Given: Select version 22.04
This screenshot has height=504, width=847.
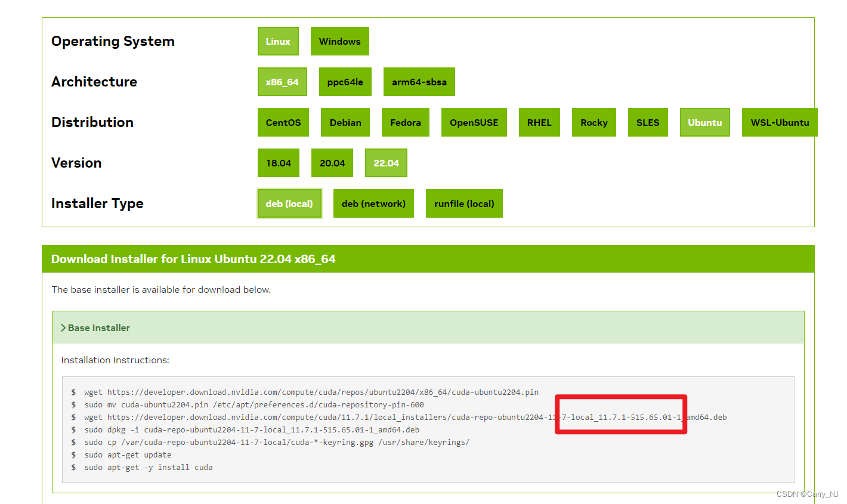Looking at the screenshot, I should pyautogui.click(x=386, y=163).
